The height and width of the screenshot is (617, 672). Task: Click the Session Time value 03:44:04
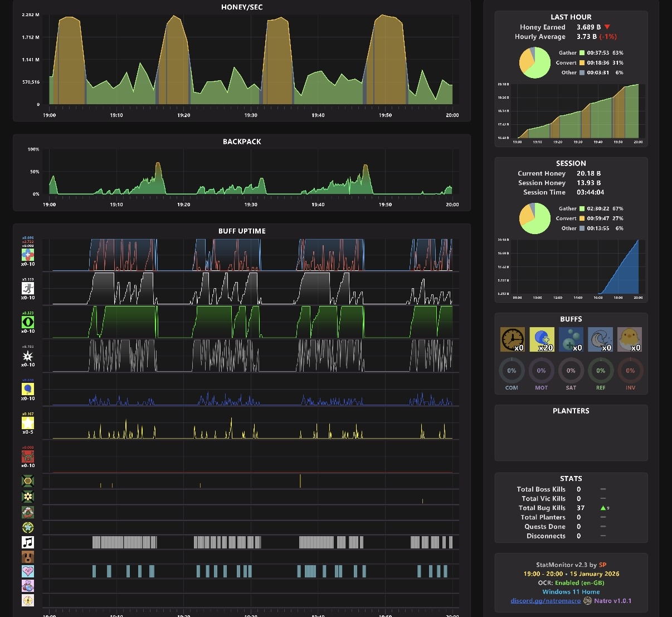point(590,192)
